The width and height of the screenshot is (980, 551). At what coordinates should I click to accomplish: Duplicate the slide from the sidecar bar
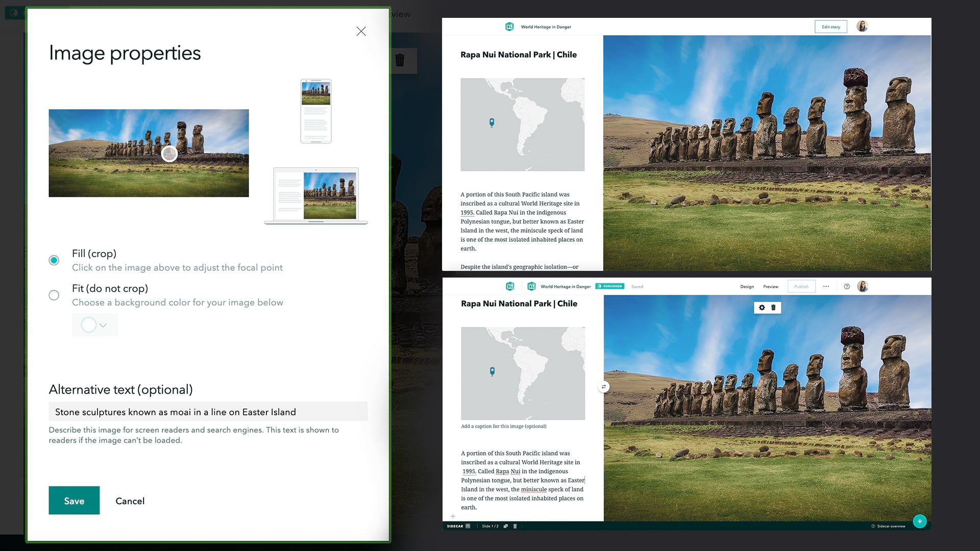tap(505, 526)
